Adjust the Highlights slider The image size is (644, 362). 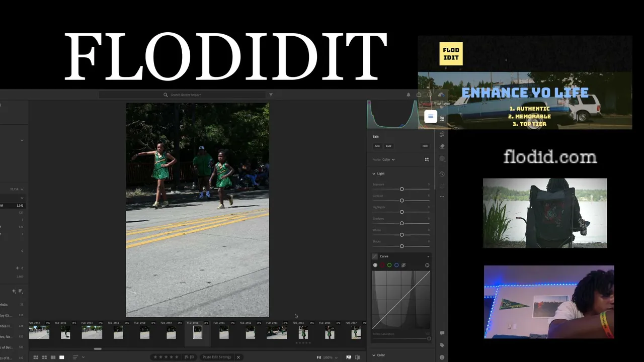[401, 212]
